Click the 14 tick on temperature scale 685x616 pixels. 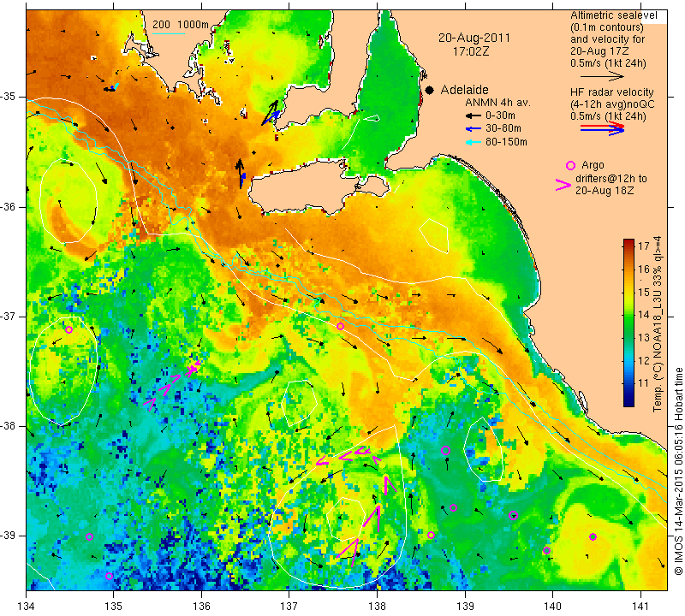pyautogui.click(x=644, y=315)
